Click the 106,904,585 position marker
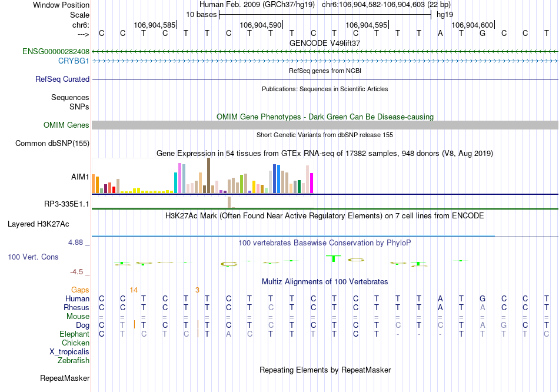 click(155, 25)
